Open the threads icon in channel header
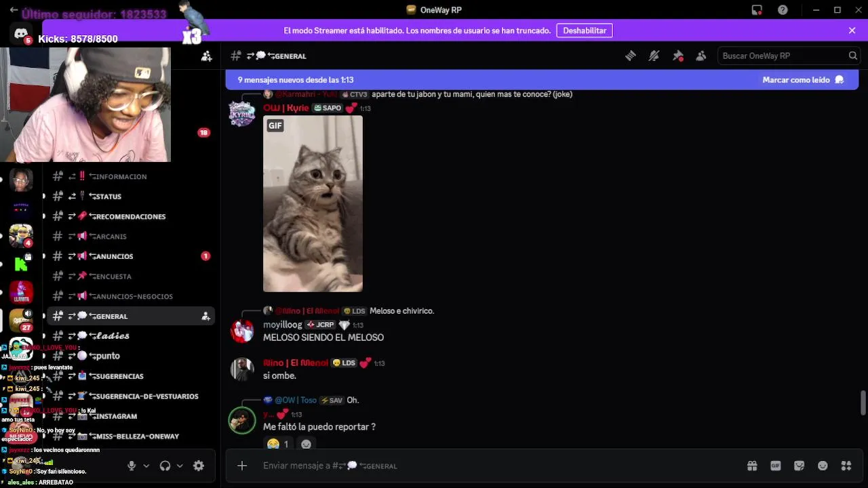This screenshot has width=868, height=488. pos(631,56)
